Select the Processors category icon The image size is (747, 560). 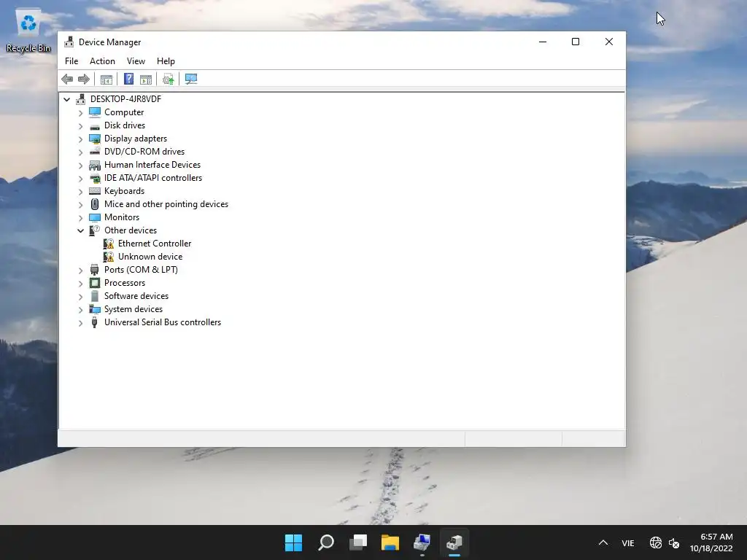click(95, 283)
